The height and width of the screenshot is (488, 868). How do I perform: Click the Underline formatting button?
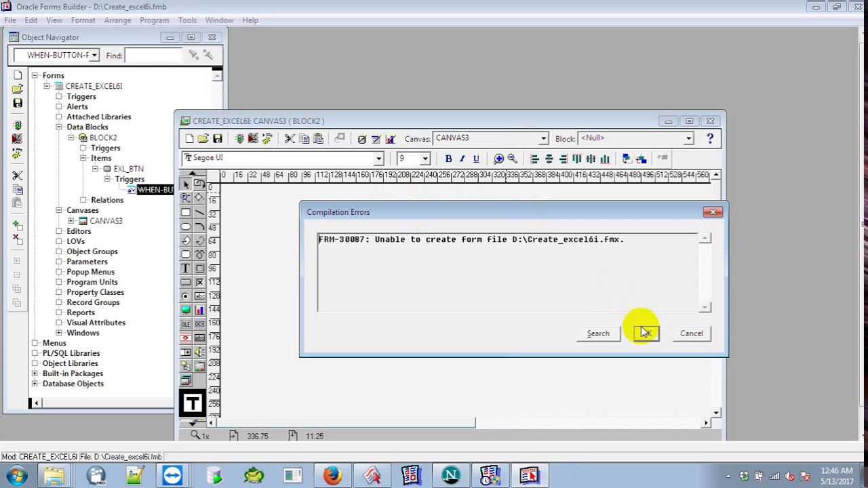(476, 159)
